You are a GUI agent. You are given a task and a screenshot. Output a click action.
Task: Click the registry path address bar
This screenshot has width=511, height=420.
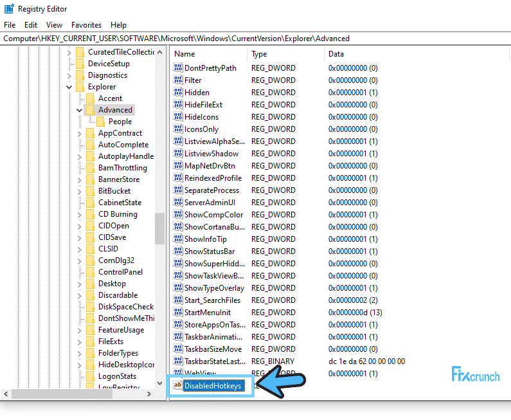click(256, 39)
